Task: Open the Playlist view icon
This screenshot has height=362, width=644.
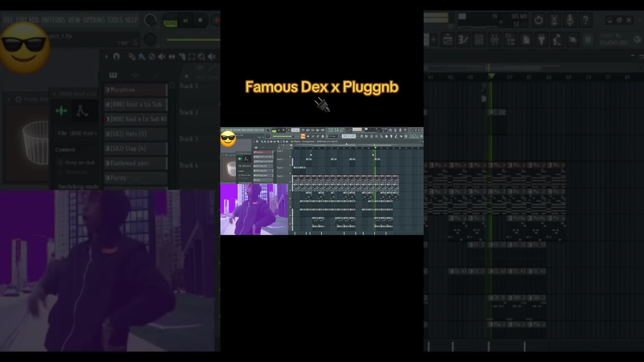Action: [362, 136]
